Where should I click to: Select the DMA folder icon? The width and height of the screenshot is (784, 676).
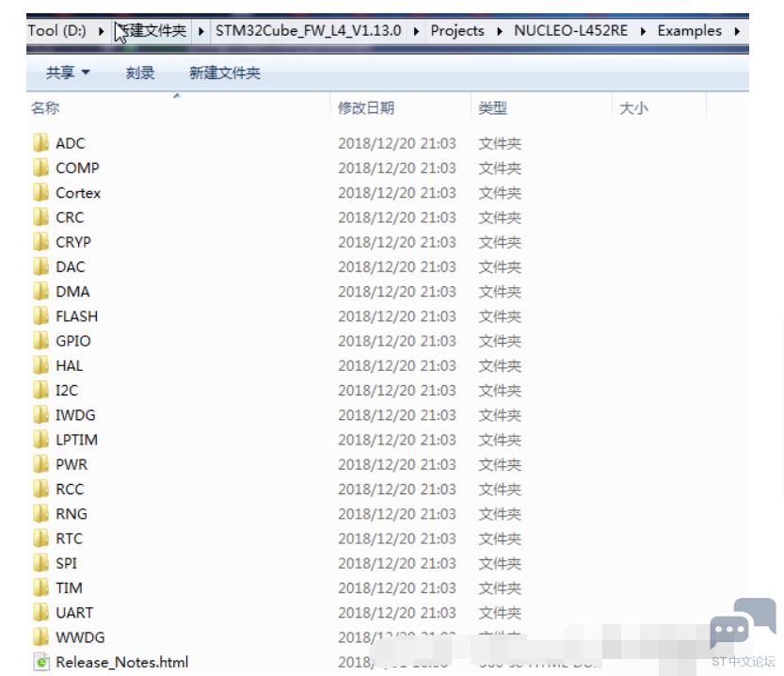(41, 291)
